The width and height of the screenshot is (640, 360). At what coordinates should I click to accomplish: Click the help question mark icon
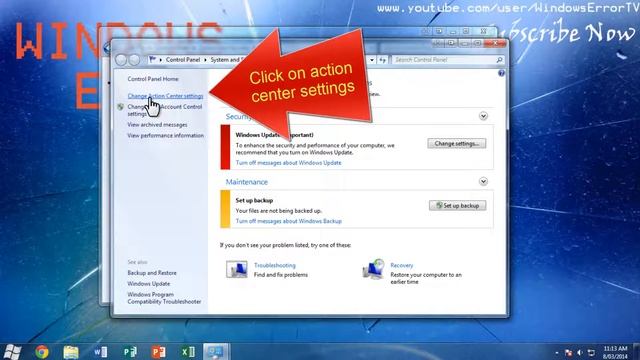point(501,73)
